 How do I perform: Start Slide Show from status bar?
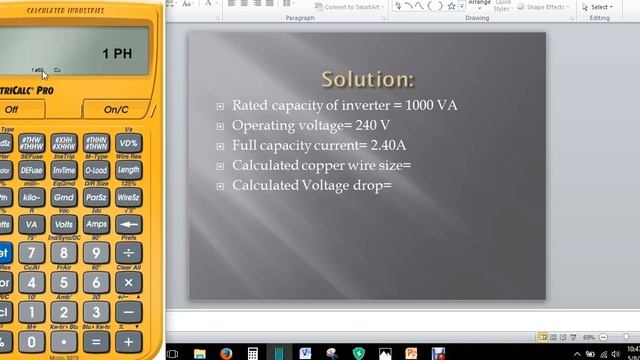click(573, 338)
